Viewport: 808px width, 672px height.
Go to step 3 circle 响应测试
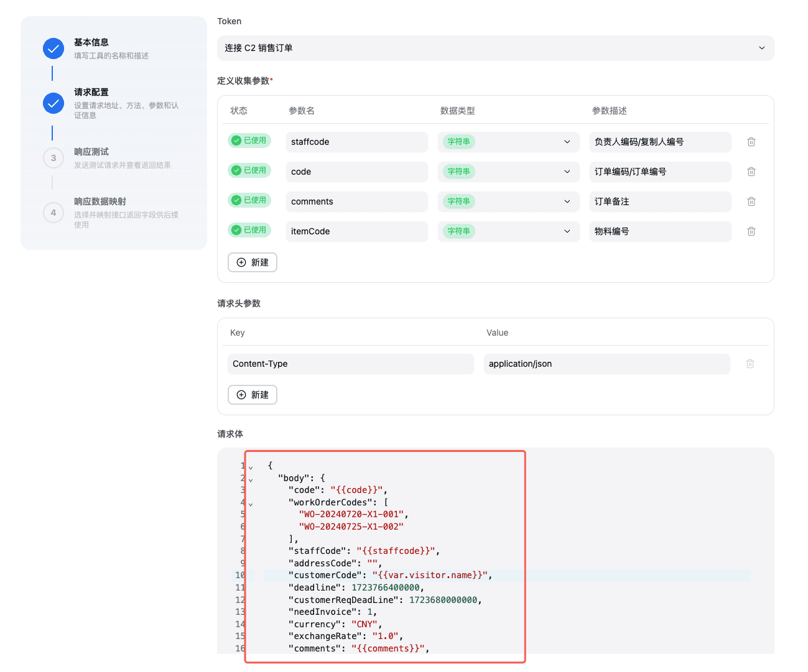click(x=53, y=158)
